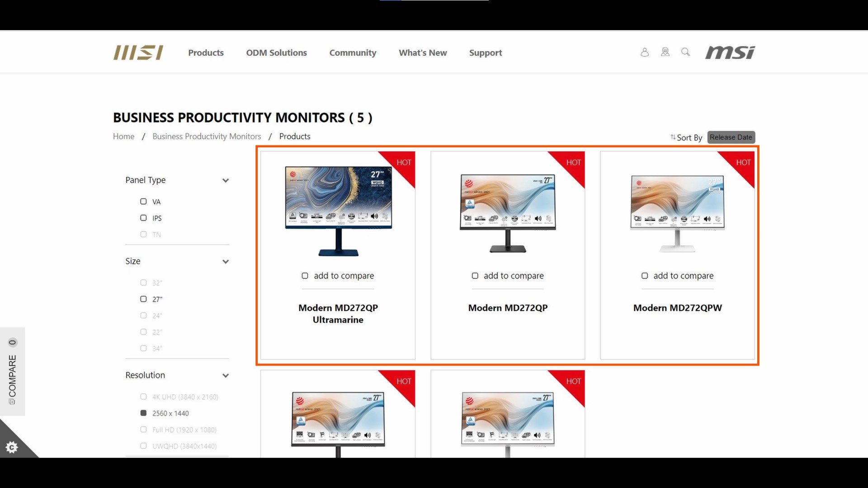This screenshot has height=488, width=868.
Task: Click the bottom row second monitor image
Action: [x=508, y=424]
